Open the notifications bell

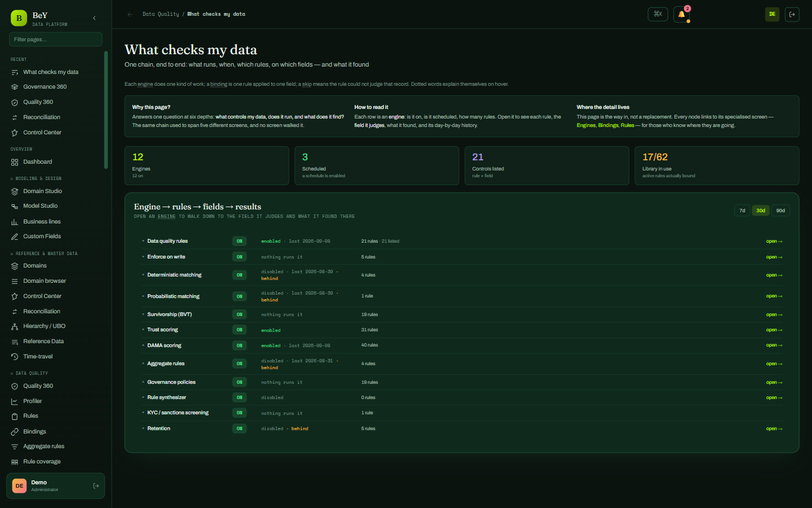point(681,14)
